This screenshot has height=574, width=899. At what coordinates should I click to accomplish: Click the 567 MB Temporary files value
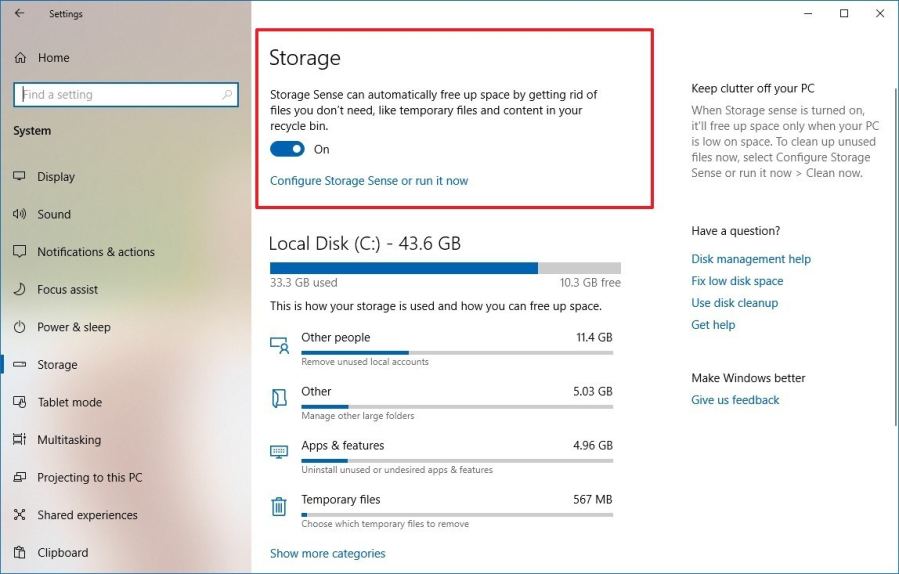pyautogui.click(x=593, y=499)
